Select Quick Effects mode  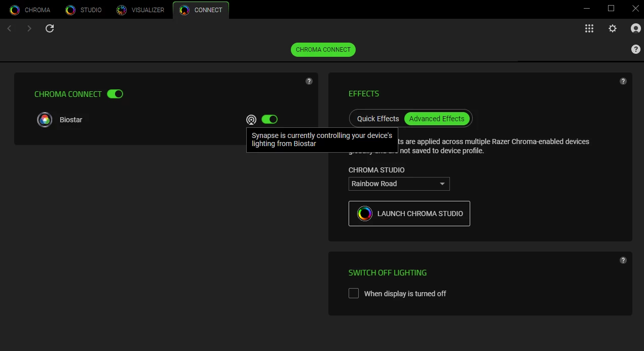click(x=378, y=119)
